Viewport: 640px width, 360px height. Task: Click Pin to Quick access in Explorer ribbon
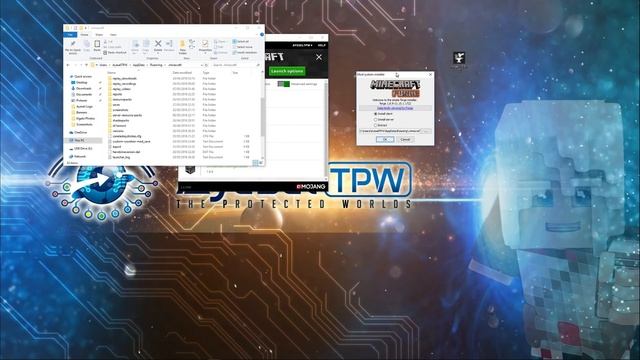pyautogui.click(x=73, y=47)
